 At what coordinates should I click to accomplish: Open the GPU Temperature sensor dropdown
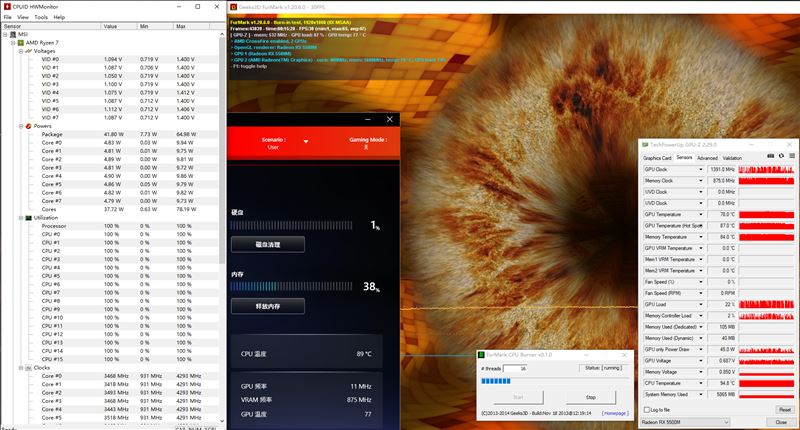pos(701,214)
